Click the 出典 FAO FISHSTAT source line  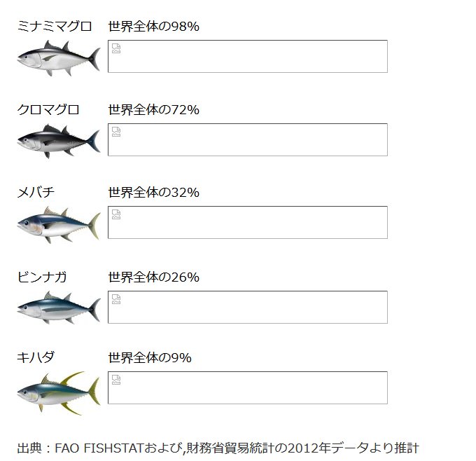tap(217, 447)
